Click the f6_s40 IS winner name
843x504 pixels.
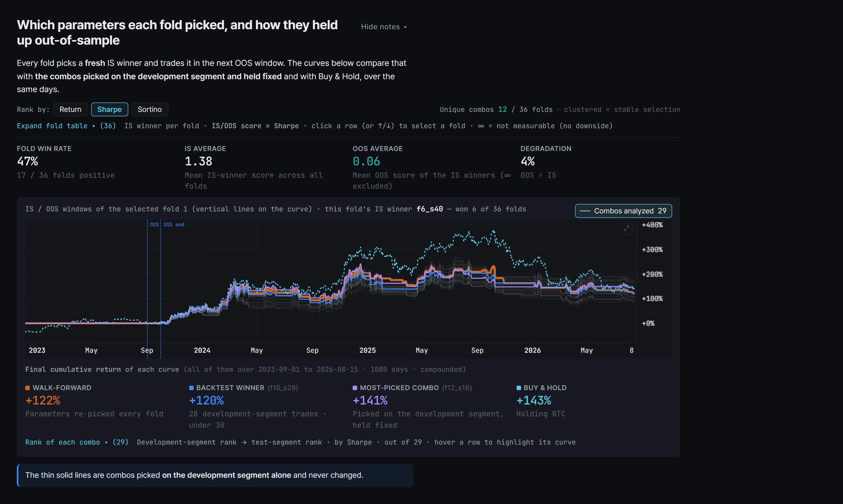coord(429,209)
